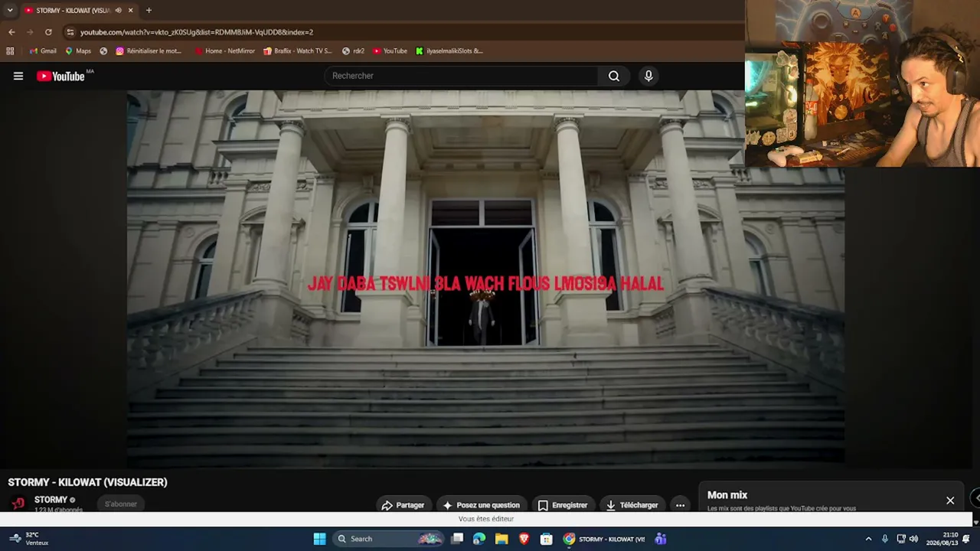Image resolution: width=980 pixels, height=551 pixels.
Task: Reload the YouTube page
Action: click(x=48, y=32)
